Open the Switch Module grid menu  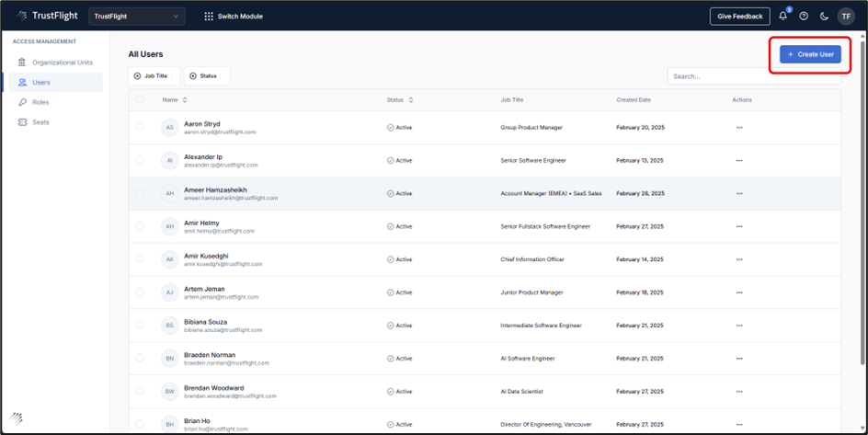click(x=209, y=17)
